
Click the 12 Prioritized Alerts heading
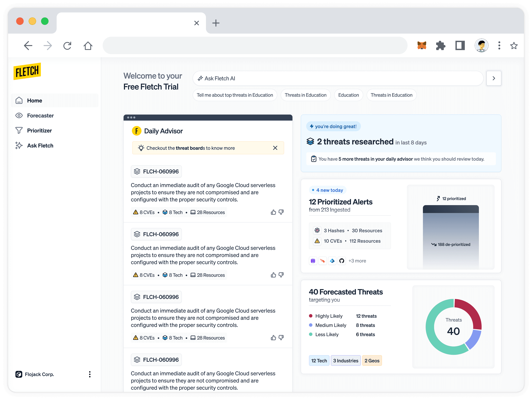341,202
